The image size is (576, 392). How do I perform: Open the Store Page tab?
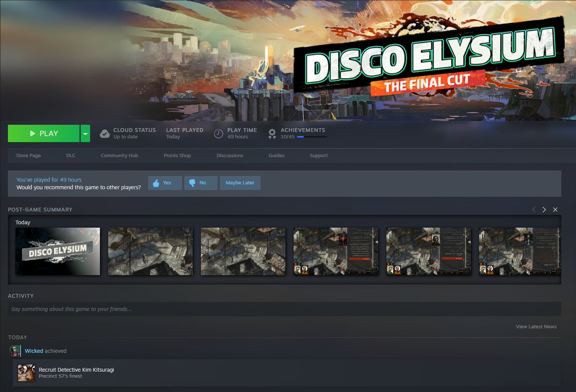pos(28,155)
